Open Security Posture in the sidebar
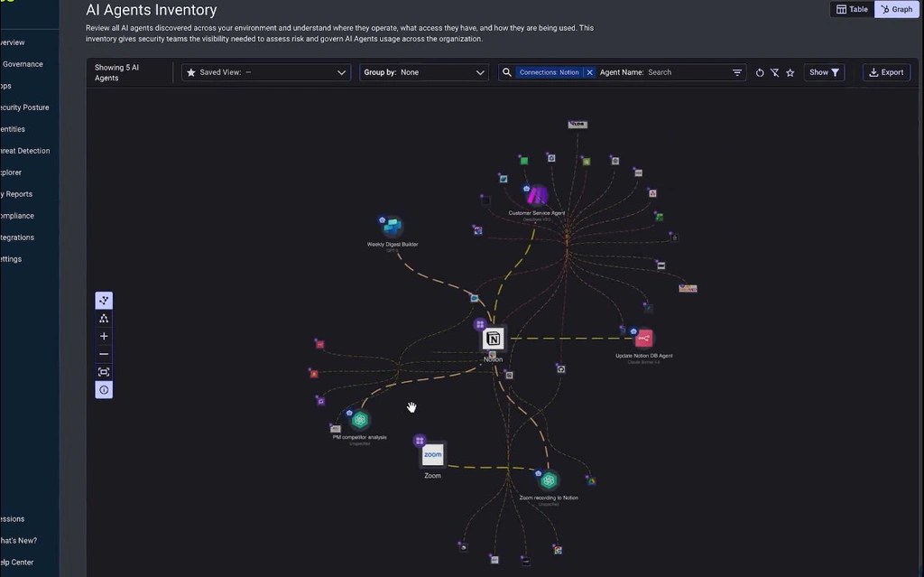The image size is (924, 577). [x=24, y=107]
